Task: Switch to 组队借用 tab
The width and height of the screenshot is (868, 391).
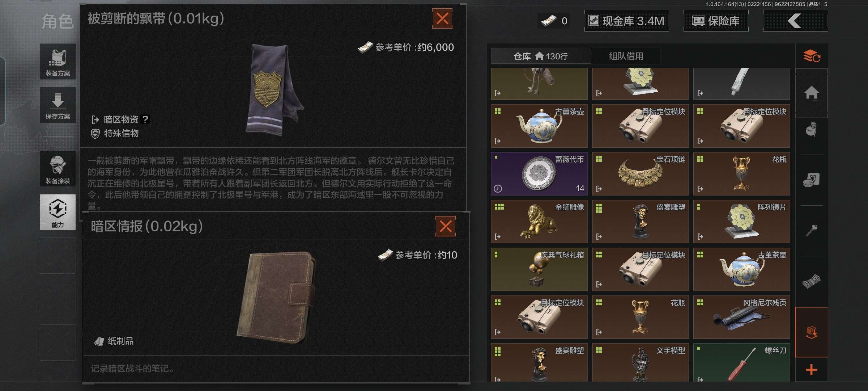Action: [626, 56]
